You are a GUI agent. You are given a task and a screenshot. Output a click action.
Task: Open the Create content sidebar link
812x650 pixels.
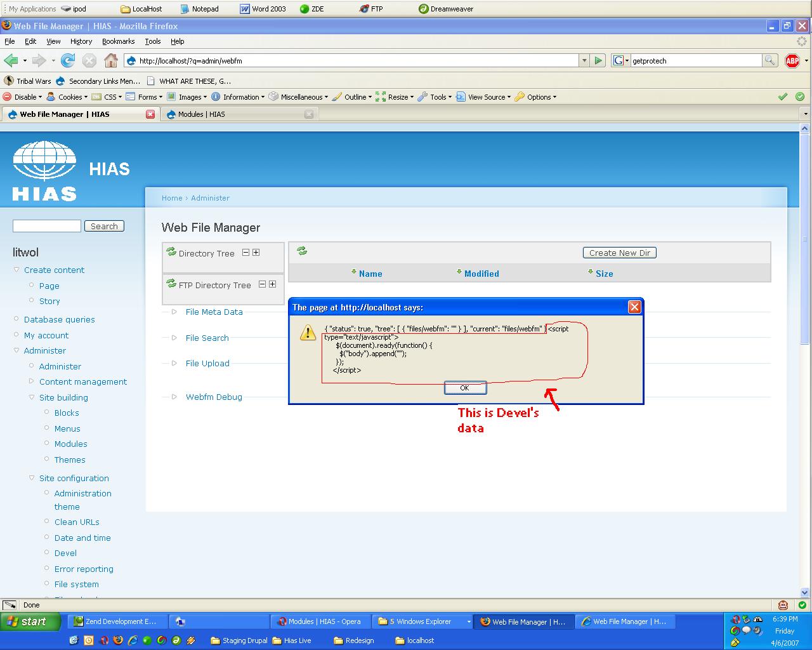click(54, 270)
